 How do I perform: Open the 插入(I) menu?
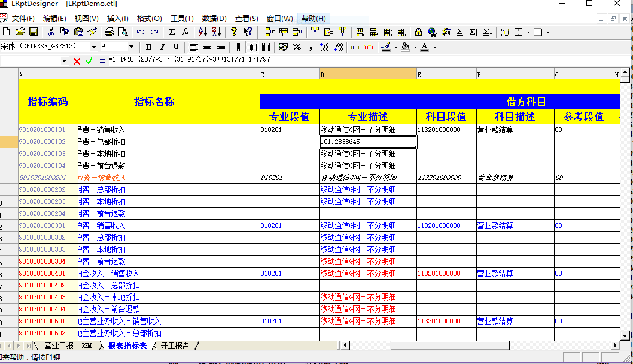[x=117, y=18]
